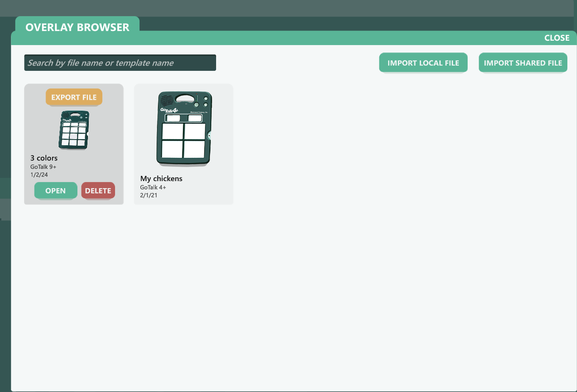This screenshot has width=577, height=392.
Task: Open the 3 colors overlay
Action: (x=56, y=191)
